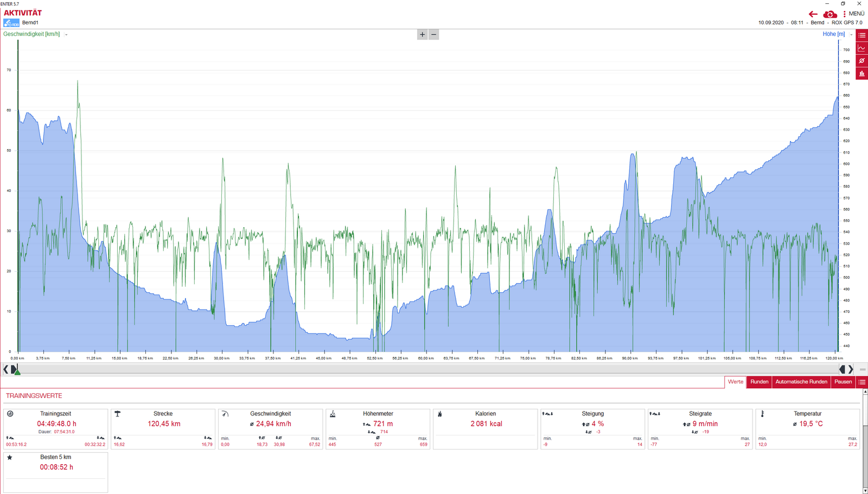This screenshot has width=868, height=494.
Task: Click the right arrow of range slider
Action: pos(851,369)
